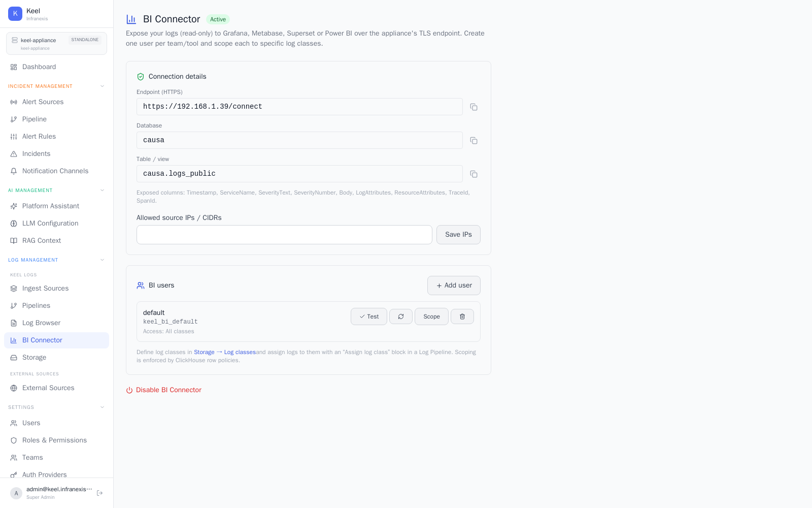Disable BI Connector

pos(164,390)
